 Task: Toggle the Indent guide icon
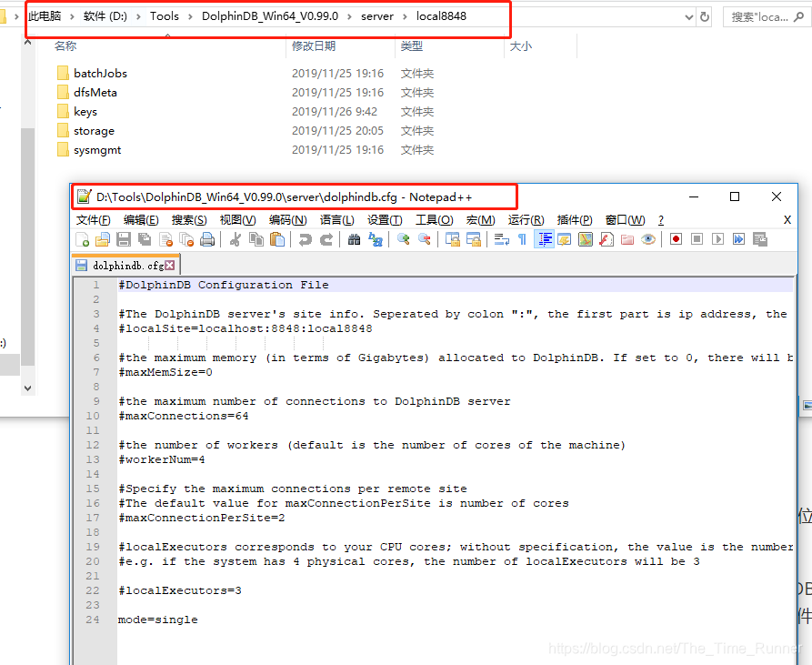pyautogui.click(x=545, y=239)
